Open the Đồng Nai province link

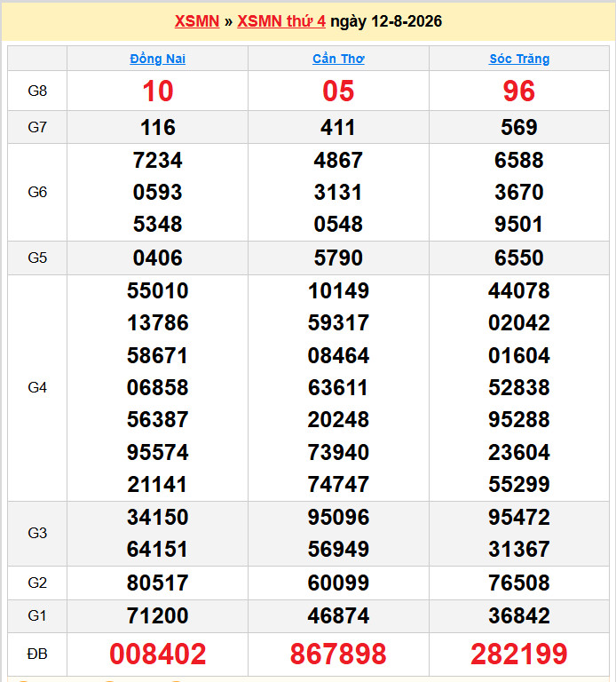pos(157,59)
